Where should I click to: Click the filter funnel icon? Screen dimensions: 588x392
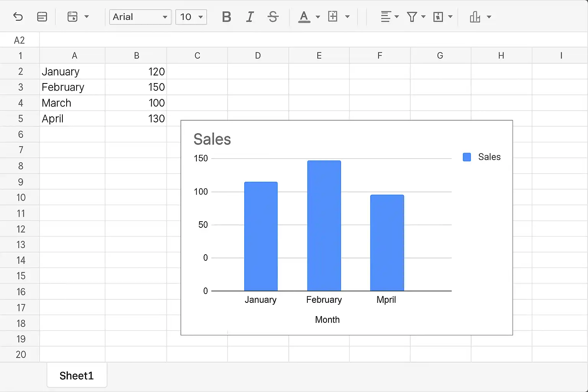point(412,17)
